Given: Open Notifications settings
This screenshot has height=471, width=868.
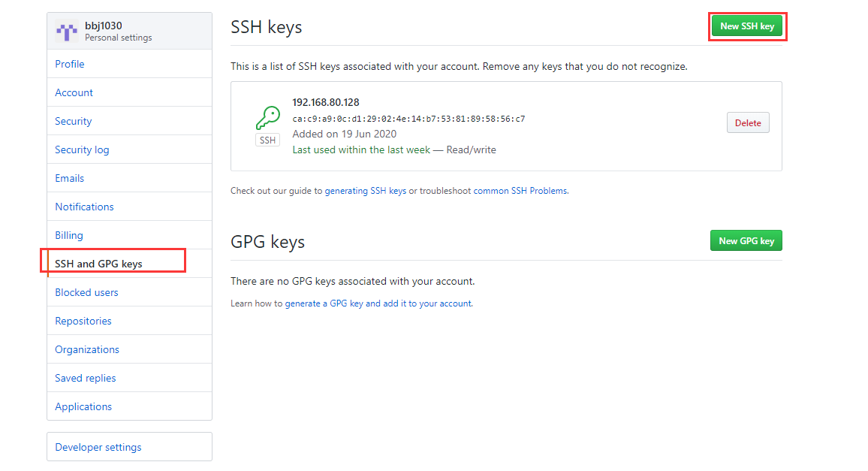Looking at the screenshot, I should coord(84,207).
